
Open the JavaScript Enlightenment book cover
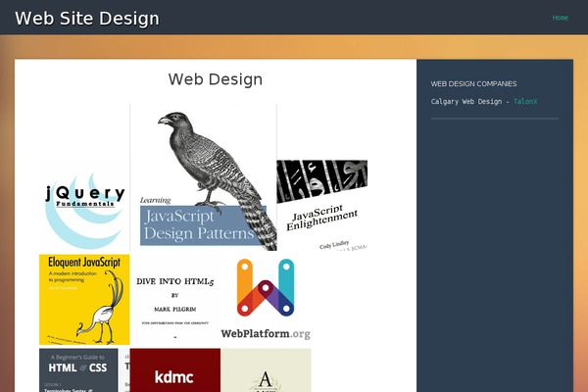click(322, 206)
